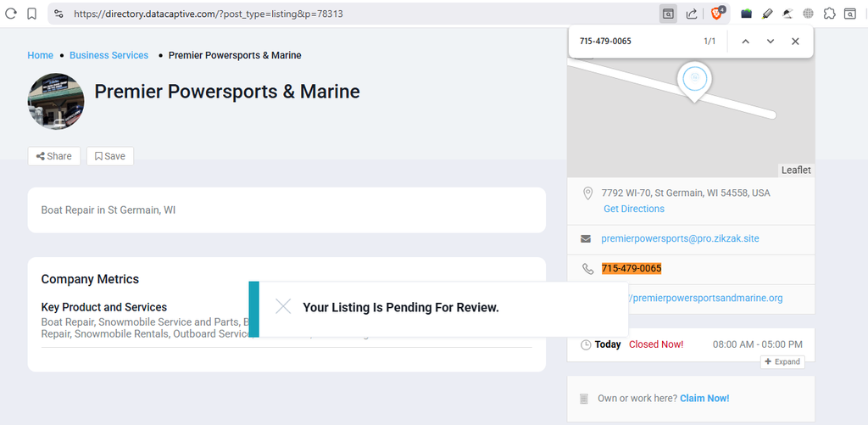The image size is (868, 425).
Task: Click the Key Product and Services heading
Action: tap(104, 308)
